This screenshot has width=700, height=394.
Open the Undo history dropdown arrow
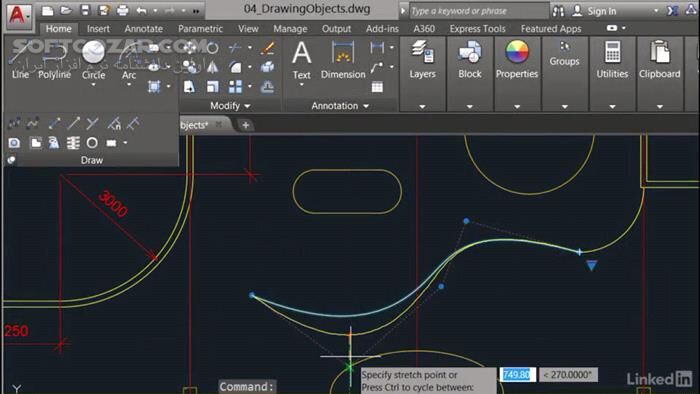(x=155, y=11)
